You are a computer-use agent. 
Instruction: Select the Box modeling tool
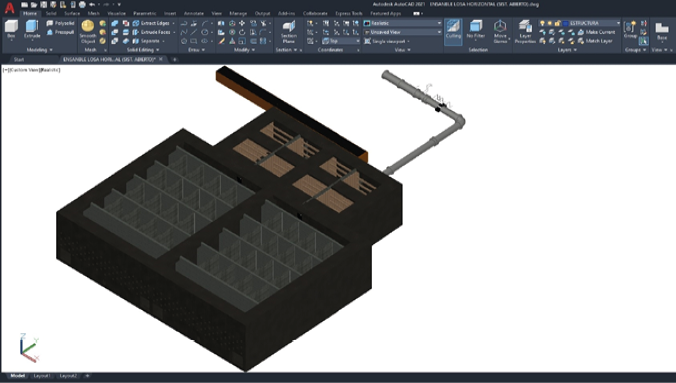pos(11,29)
